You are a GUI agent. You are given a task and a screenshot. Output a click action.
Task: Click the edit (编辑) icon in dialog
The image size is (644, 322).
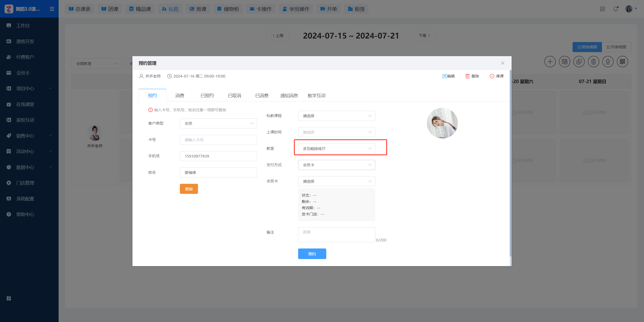point(445,76)
